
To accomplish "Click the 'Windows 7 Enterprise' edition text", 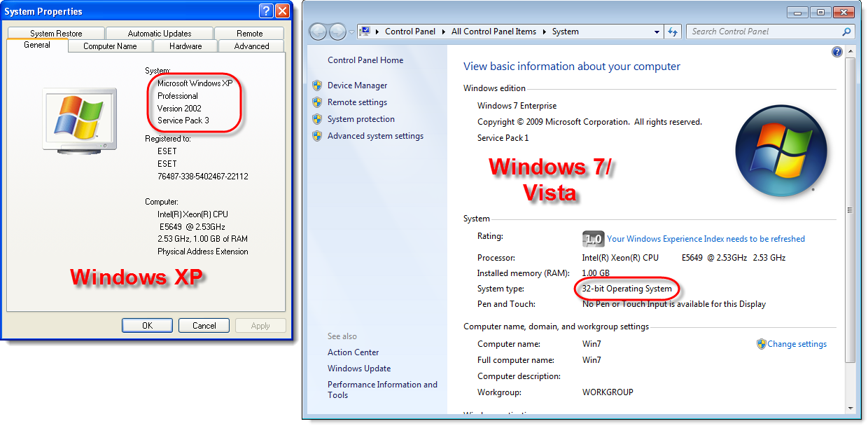I will click(x=517, y=106).
